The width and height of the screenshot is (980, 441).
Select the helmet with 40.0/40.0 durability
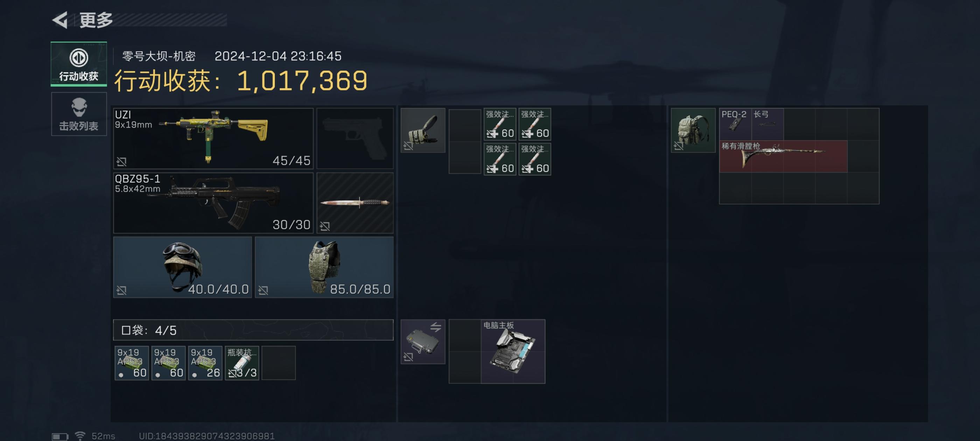(183, 267)
